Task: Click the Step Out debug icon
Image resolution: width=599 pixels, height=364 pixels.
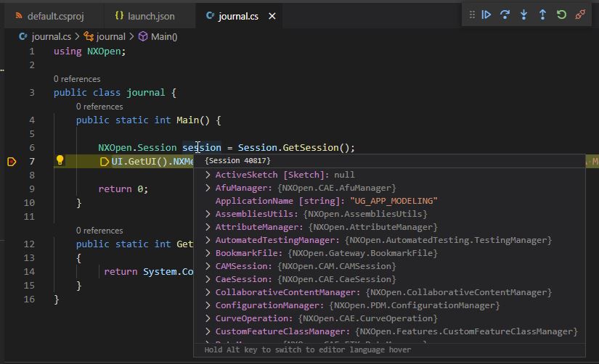Action: pos(542,15)
